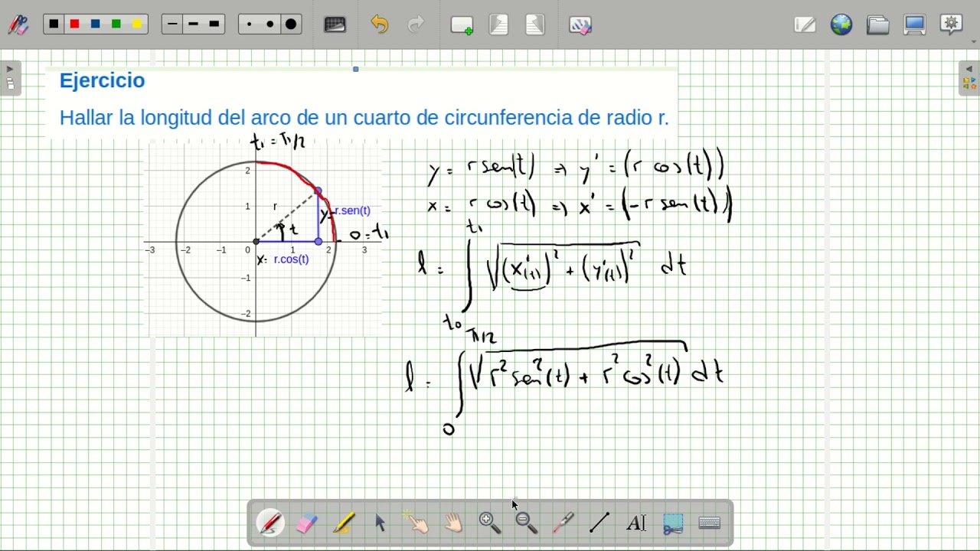Click the "r.sen(t)" label in the graph
This screenshot has height=551, width=980.
(x=351, y=210)
